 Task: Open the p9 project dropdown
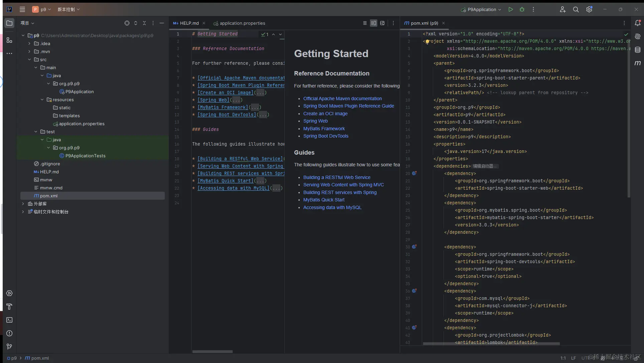point(42,9)
